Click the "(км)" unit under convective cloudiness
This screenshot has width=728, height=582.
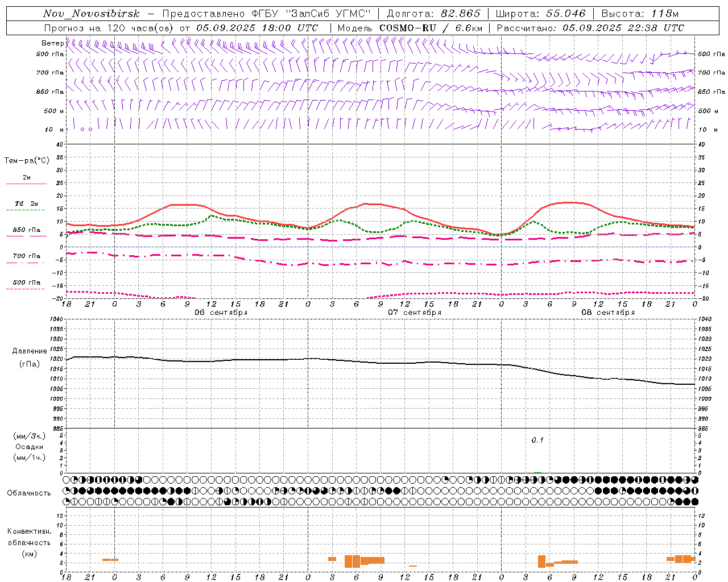tap(30, 554)
